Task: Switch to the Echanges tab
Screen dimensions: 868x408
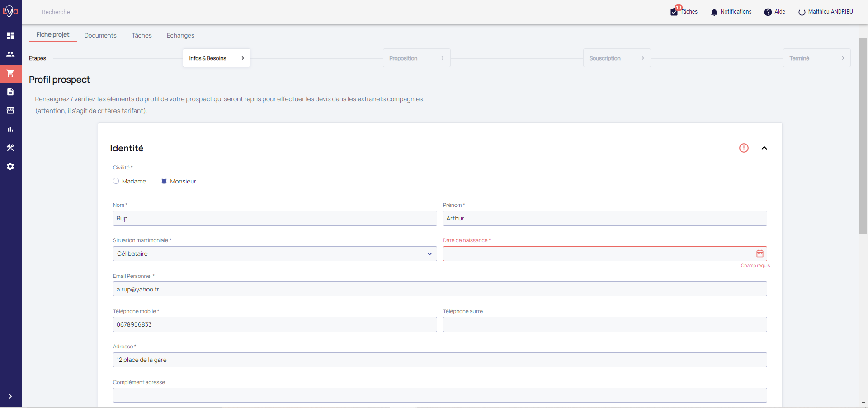Action: (180, 35)
